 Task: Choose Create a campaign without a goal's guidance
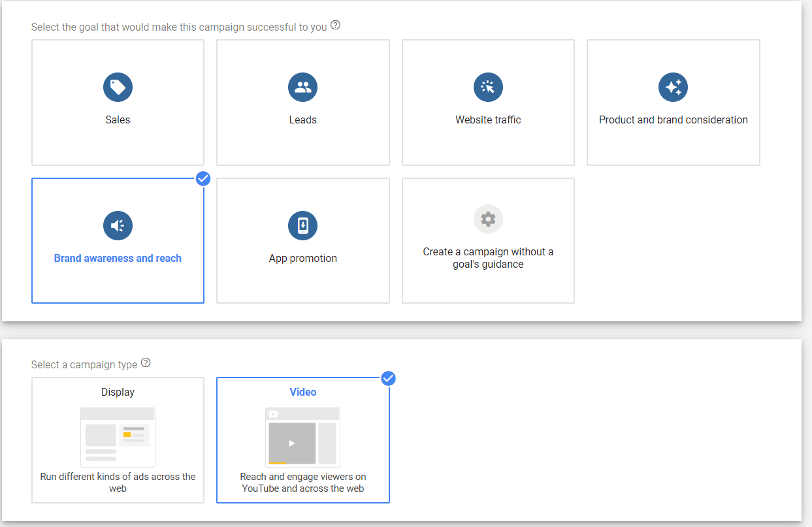pos(488,240)
